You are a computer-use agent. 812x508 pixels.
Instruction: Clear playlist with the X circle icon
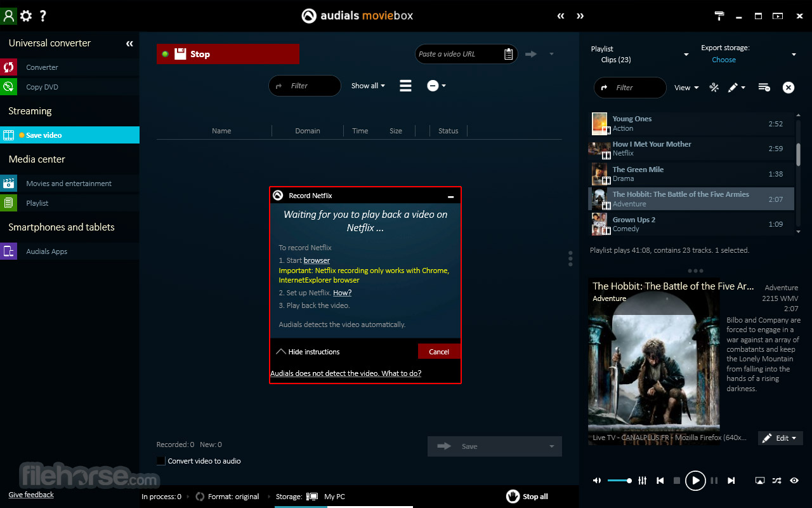[x=789, y=88]
